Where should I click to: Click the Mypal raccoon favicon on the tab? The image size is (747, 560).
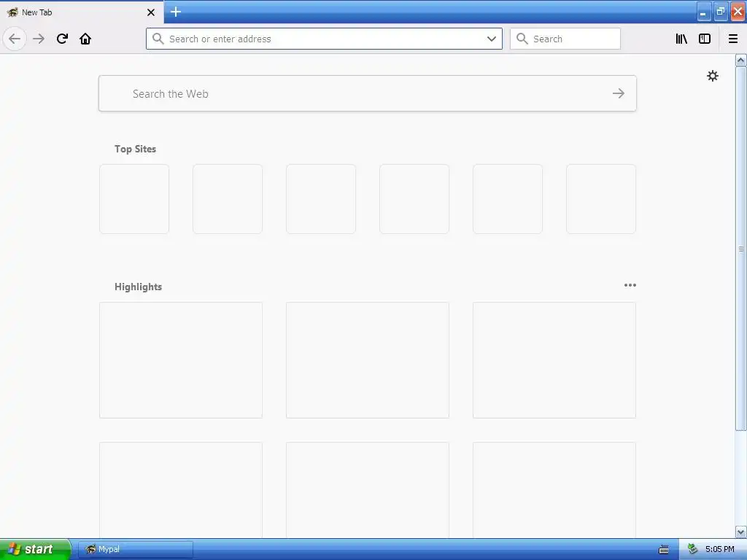pos(12,12)
